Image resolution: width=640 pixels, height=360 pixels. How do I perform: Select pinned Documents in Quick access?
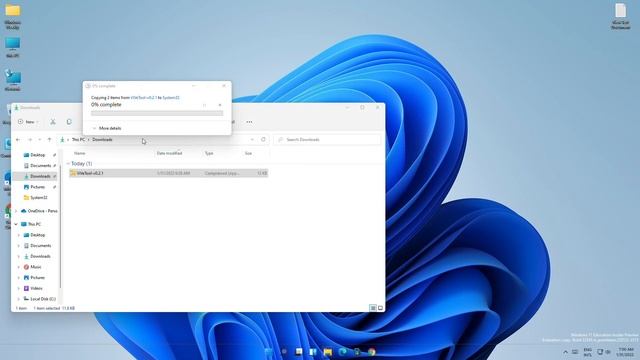click(x=40, y=166)
